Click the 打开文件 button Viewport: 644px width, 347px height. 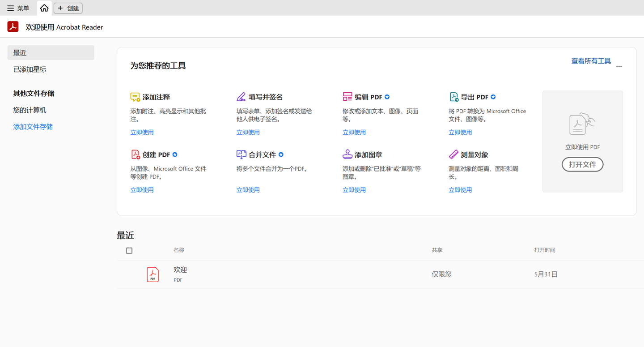pyautogui.click(x=582, y=164)
